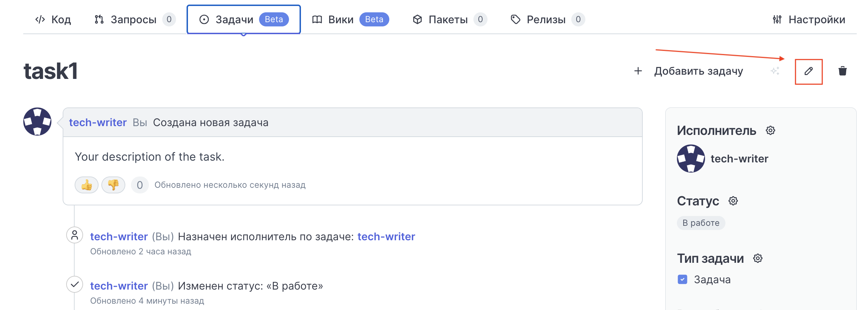
Task: Click the plus icon before Добавить задачу
Action: click(x=638, y=71)
